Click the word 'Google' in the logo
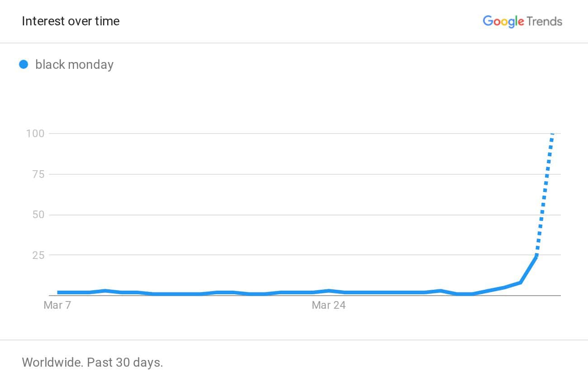The height and width of the screenshot is (383, 588). tap(503, 21)
